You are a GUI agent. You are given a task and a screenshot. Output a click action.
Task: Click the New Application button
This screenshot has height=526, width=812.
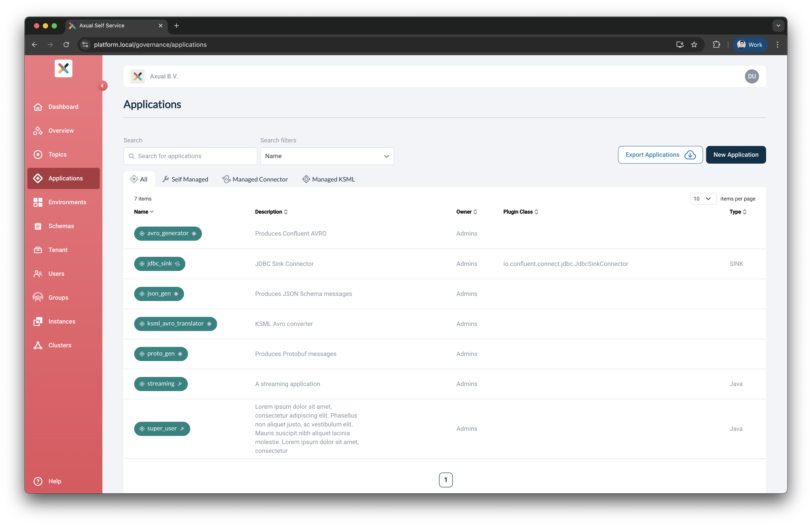736,155
